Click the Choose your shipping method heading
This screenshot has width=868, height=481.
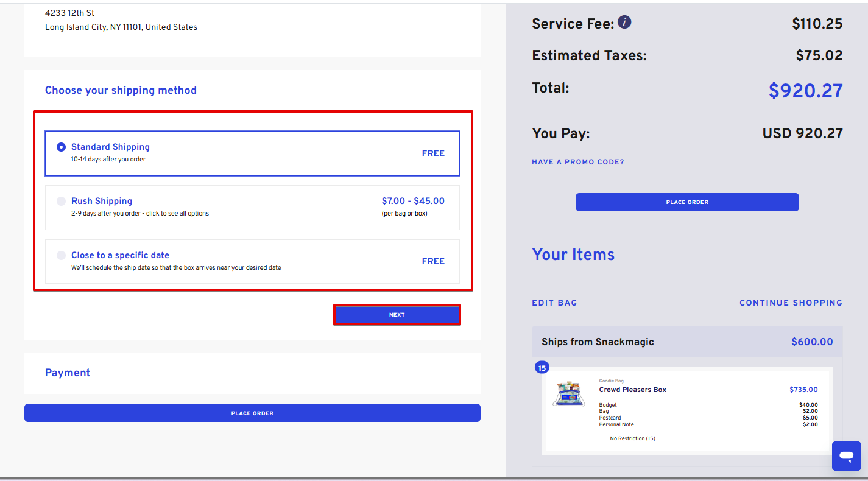(x=121, y=90)
